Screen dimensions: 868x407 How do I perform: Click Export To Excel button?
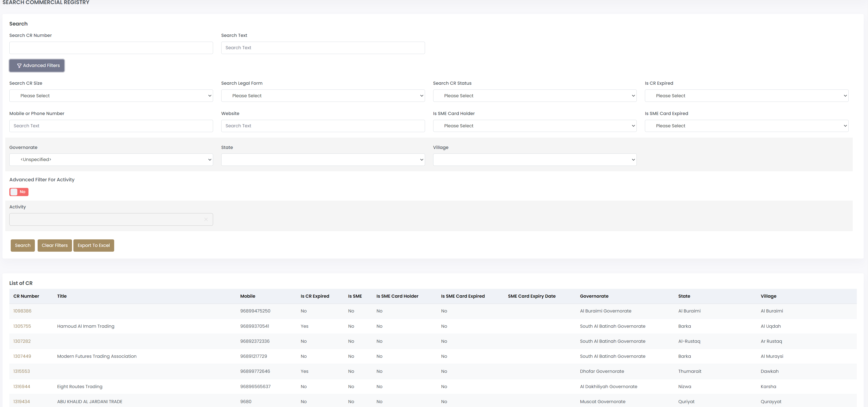click(94, 246)
